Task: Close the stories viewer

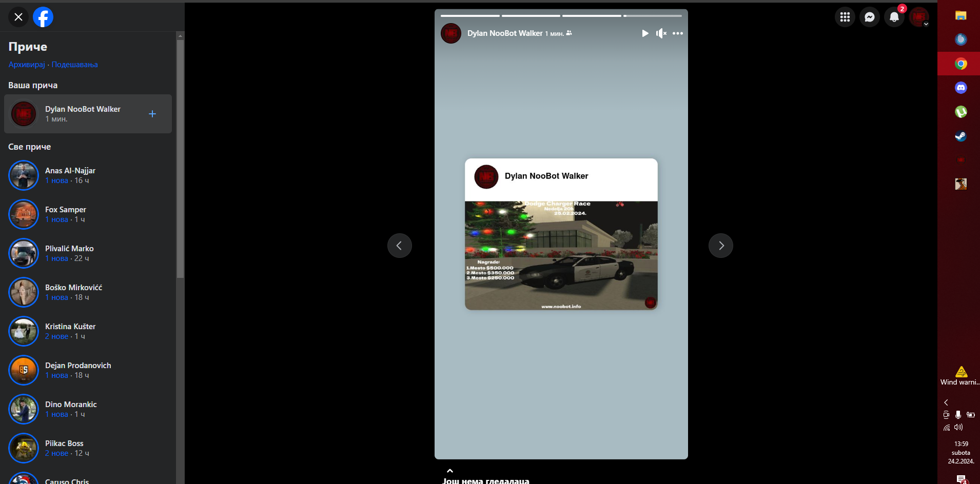Action: click(x=18, y=17)
